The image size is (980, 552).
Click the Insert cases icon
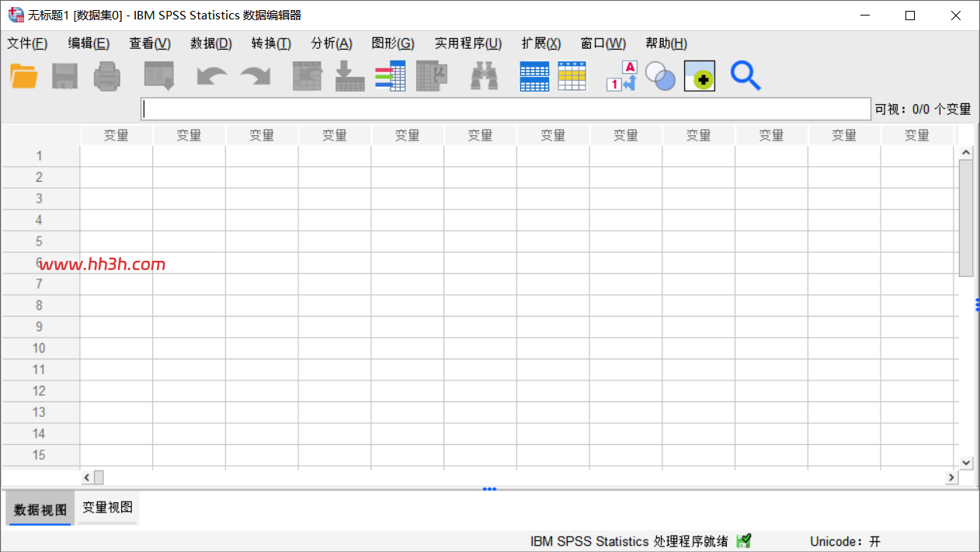pos(534,76)
